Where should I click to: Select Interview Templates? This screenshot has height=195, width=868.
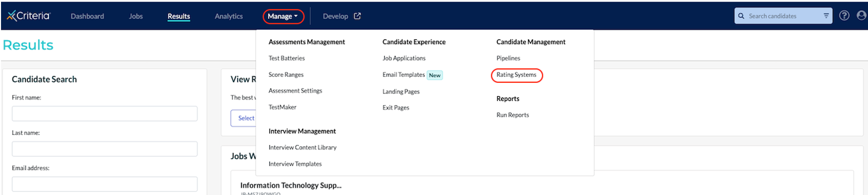point(295,164)
